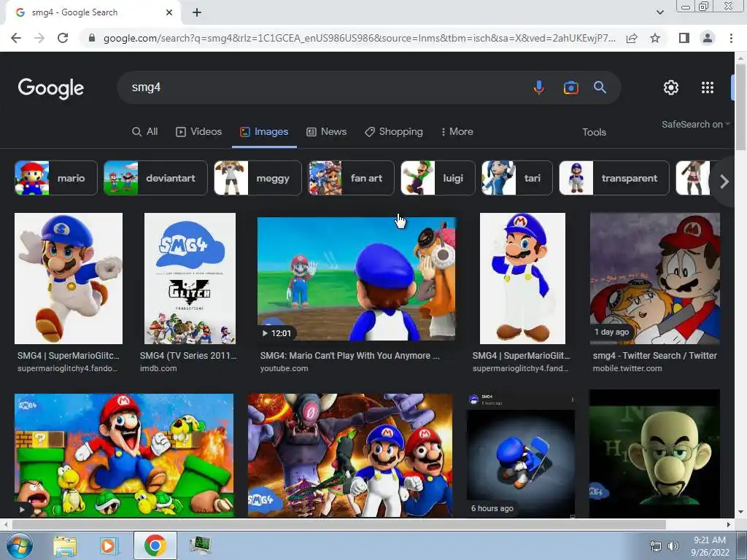This screenshot has width=747, height=560.
Task: Switch to Chrome in the taskbar
Action: click(x=155, y=545)
